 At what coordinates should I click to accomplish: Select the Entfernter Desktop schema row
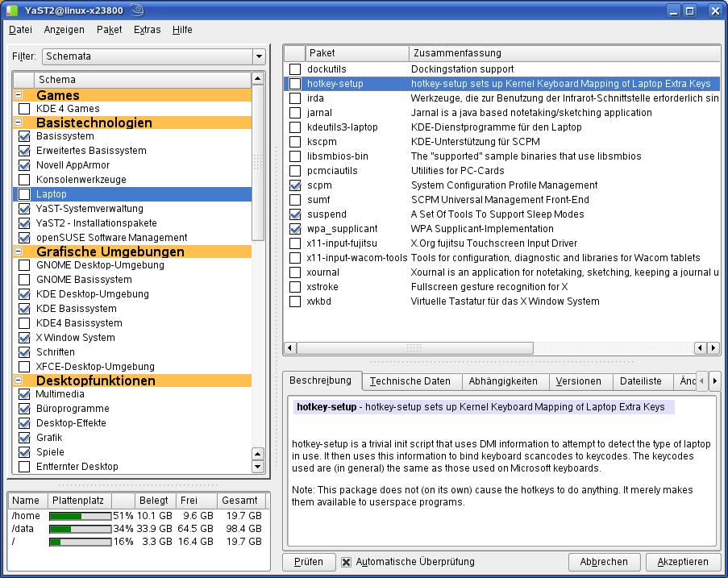pyautogui.click(x=132, y=467)
